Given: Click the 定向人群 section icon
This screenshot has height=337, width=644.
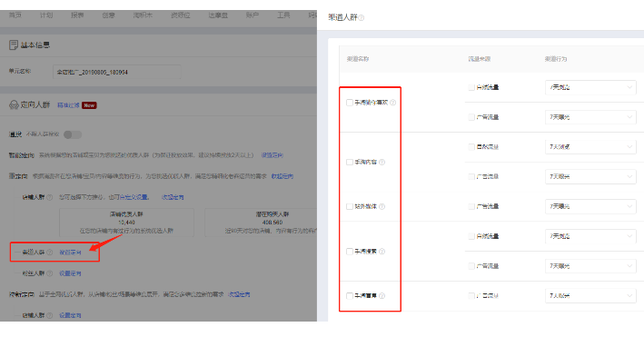Looking at the screenshot, I should tap(14, 104).
